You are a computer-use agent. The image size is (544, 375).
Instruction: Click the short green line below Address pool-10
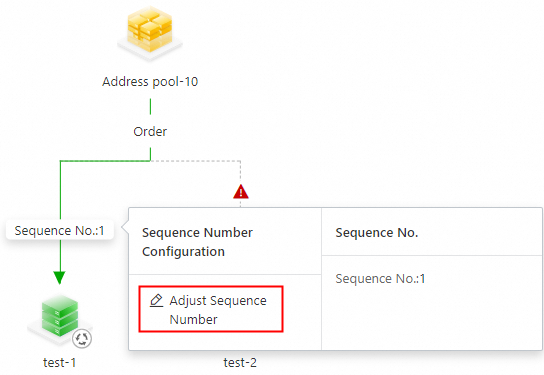tap(150, 106)
